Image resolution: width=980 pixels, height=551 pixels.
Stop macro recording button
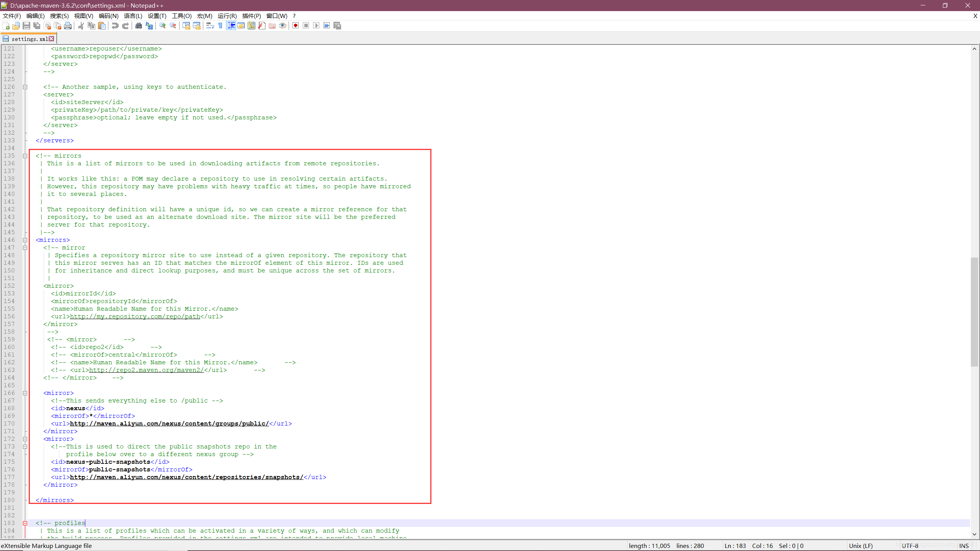pyautogui.click(x=306, y=26)
